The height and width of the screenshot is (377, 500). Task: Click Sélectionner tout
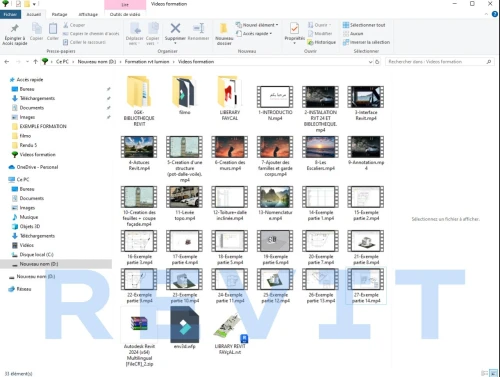(364, 25)
